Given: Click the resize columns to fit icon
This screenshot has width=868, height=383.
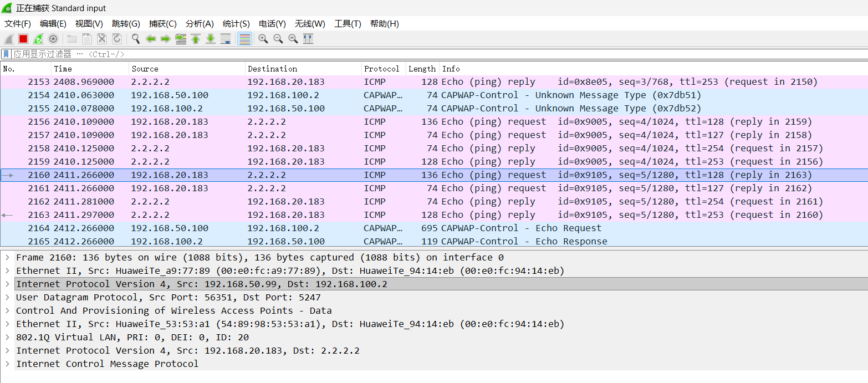Looking at the screenshot, I should click(308, 39).
